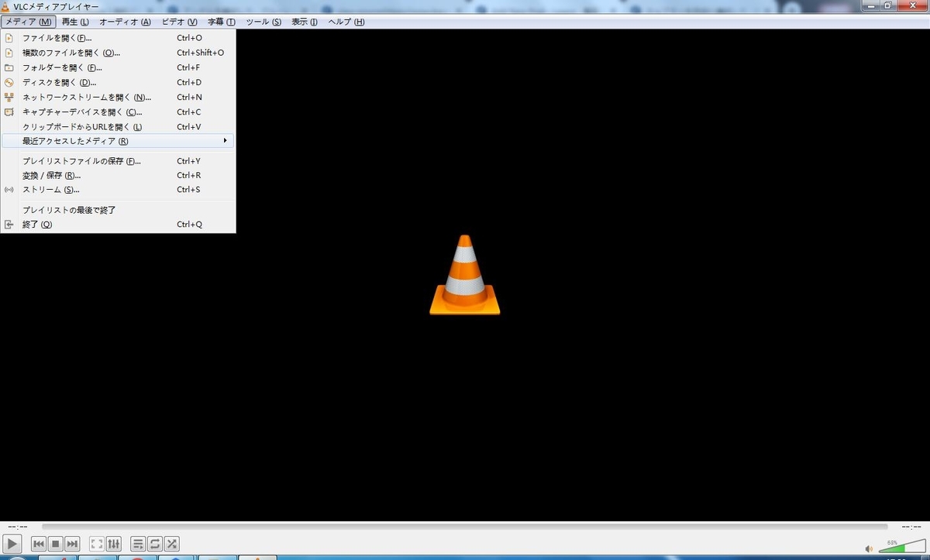
Task: Toggle the remaining time label at right
Action: 912,526
